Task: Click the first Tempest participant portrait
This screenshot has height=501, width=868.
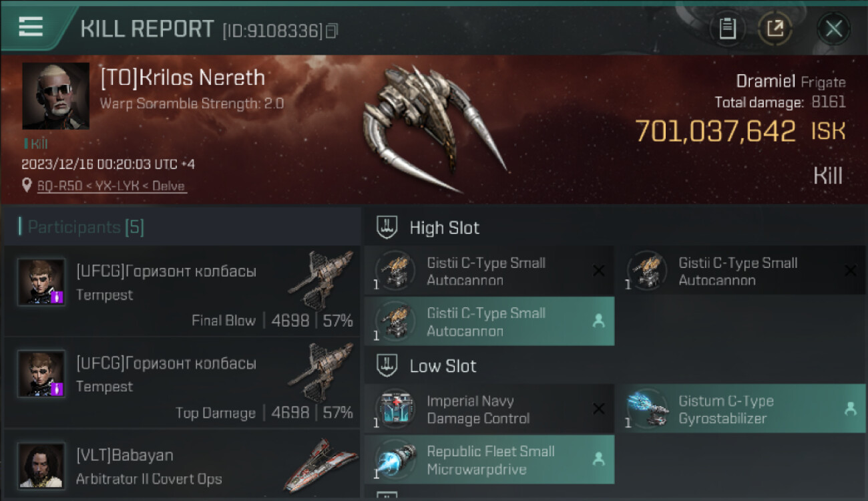Action: click(41, 282)
